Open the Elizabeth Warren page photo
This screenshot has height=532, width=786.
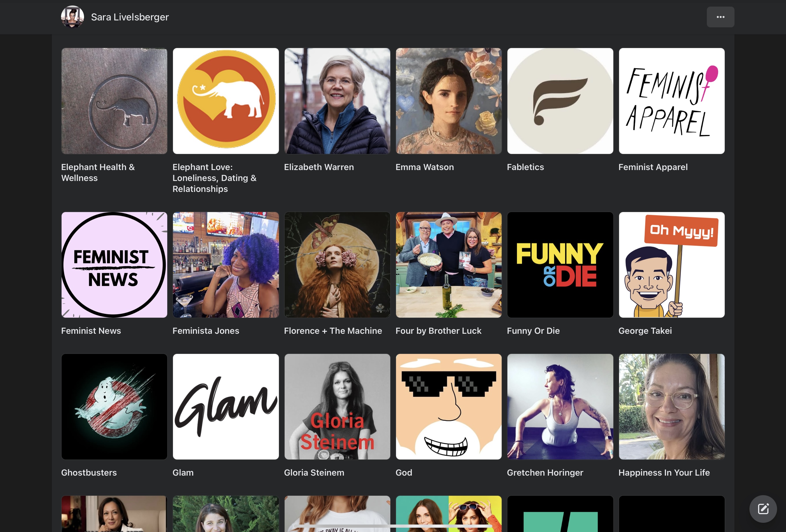click(x=337, y=101)
